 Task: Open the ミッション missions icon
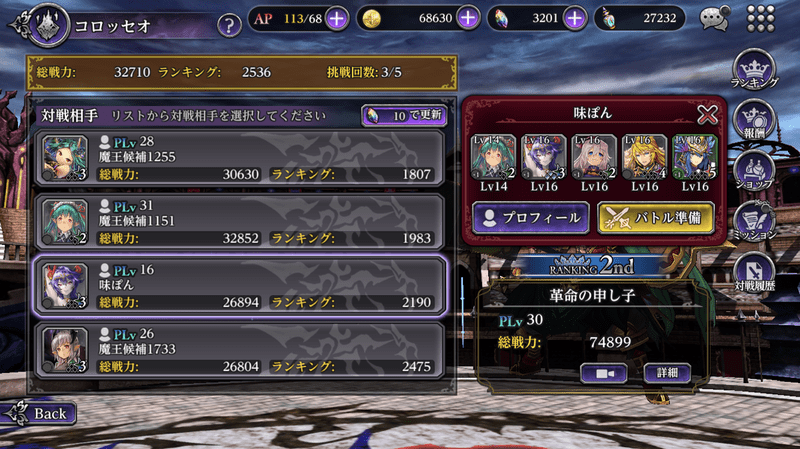tap(754, 221)
